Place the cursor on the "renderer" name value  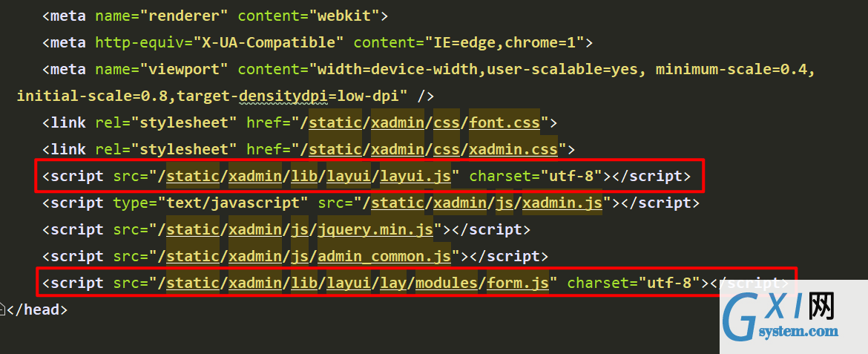coord(184,16)
